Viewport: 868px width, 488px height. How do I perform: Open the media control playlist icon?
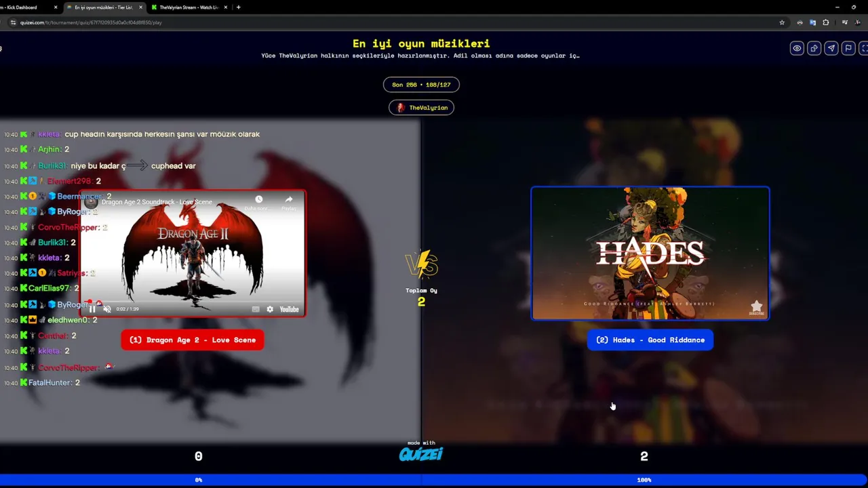click(844, 22)
